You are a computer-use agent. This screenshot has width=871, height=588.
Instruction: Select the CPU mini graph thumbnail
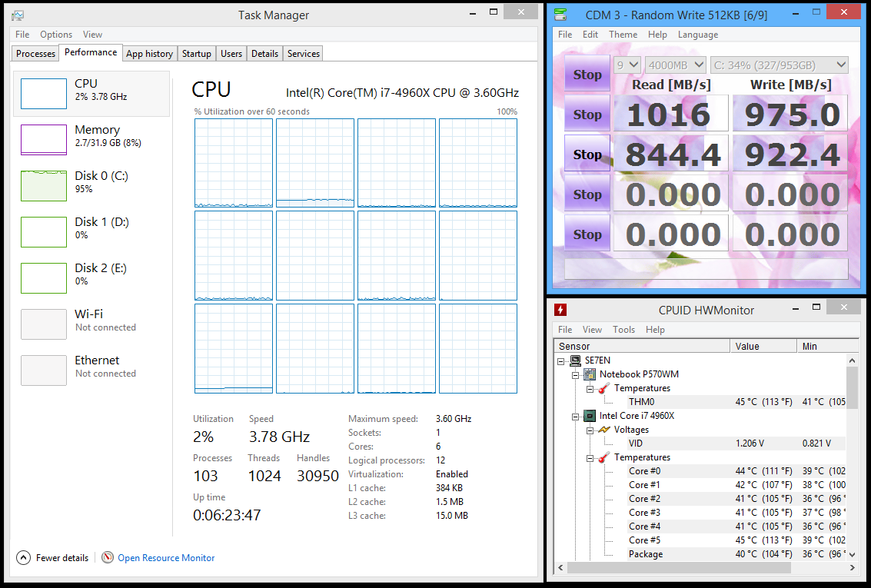44,94
